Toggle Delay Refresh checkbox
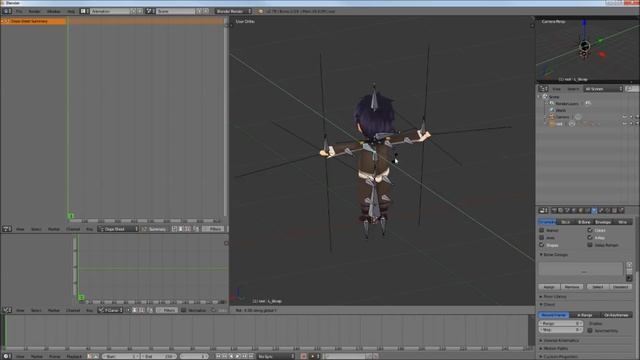 point(590,245)
